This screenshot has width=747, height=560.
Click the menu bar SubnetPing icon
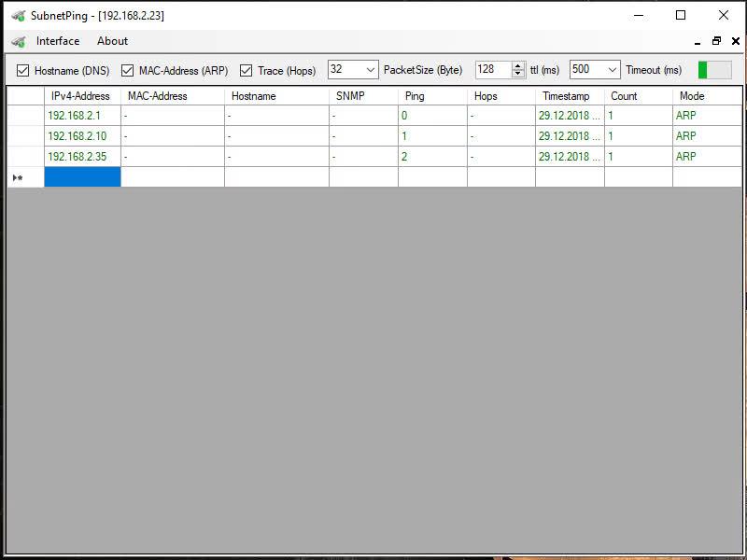tap(18, 41)
